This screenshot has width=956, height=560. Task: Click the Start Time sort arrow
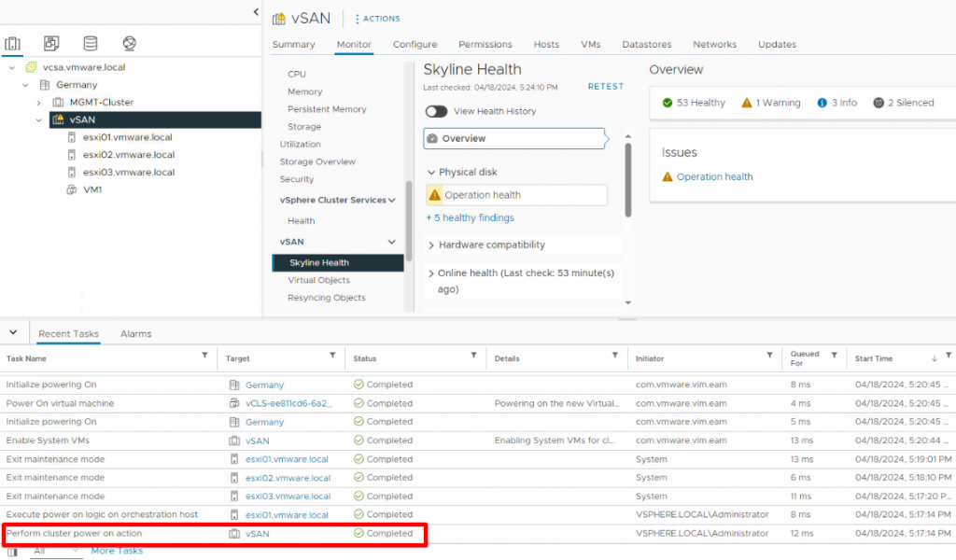[x=934, y=358]
